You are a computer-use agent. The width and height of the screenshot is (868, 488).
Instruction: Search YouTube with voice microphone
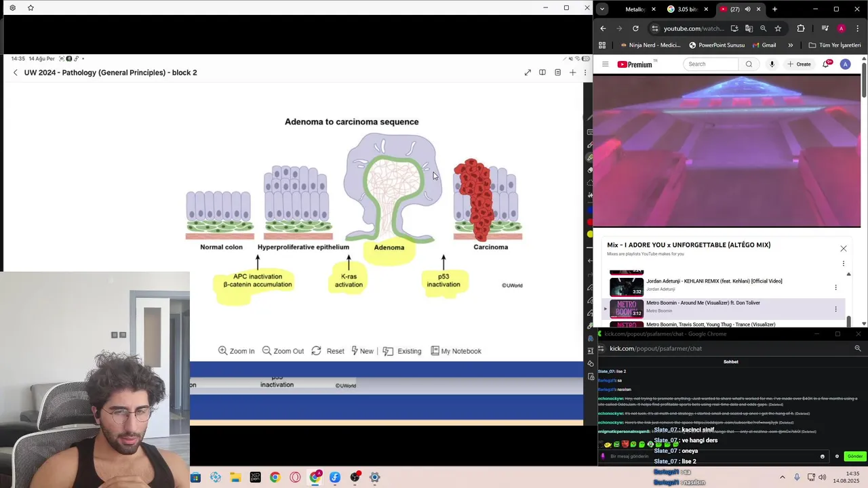click(772, 64)
